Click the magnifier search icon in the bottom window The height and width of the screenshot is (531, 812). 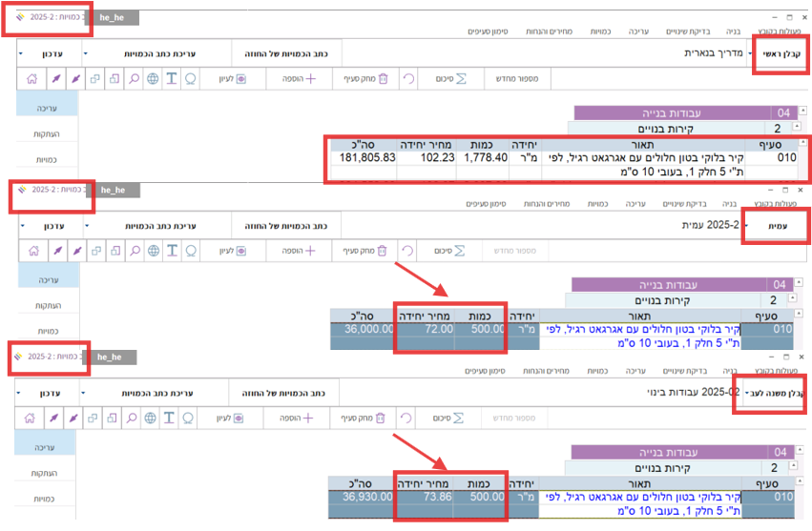coord(135,417)
